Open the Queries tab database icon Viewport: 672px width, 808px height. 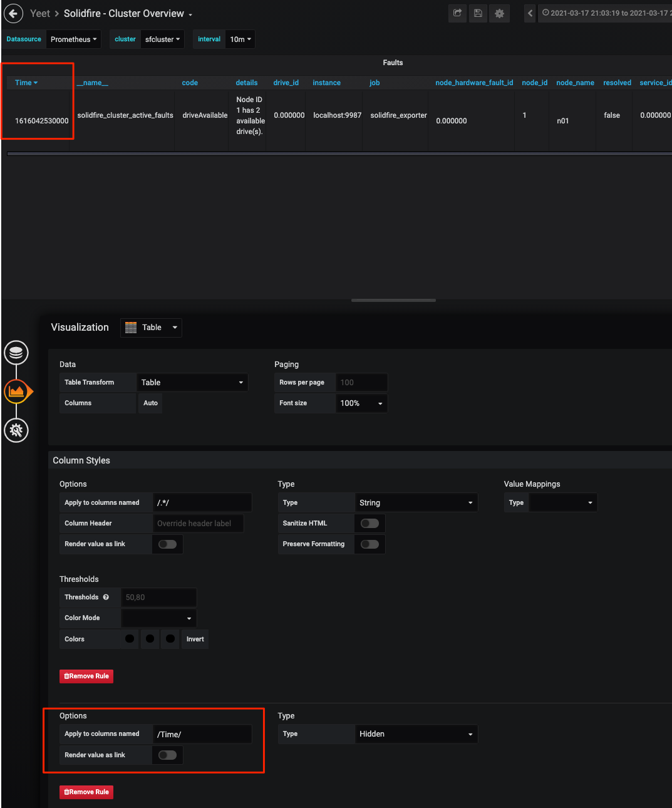[16, 353]
